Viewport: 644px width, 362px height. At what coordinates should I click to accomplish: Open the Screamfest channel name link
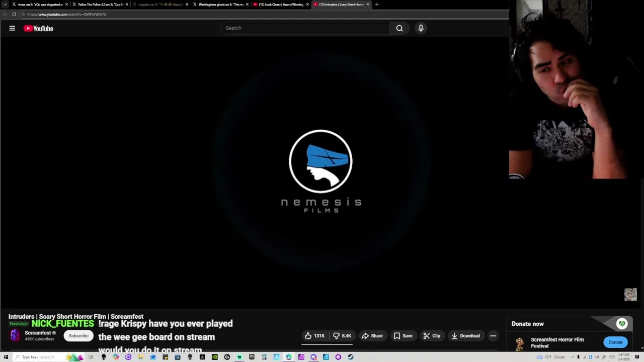38,333
